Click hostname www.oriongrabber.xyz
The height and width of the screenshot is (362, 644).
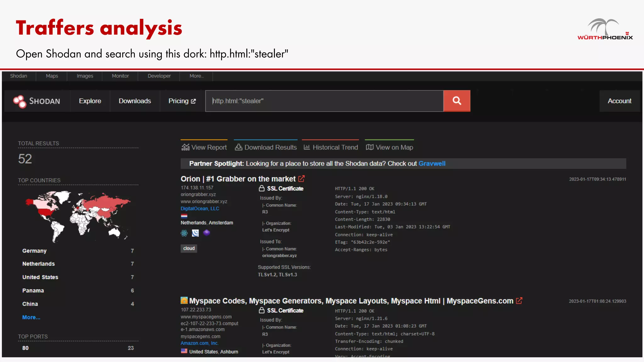pyautogui.click(x=204, y=201)
